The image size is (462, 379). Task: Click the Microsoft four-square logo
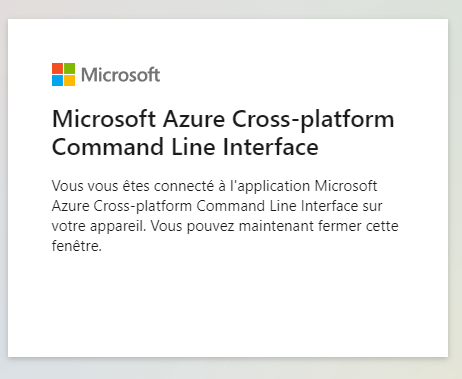click(x=63, y=74)
